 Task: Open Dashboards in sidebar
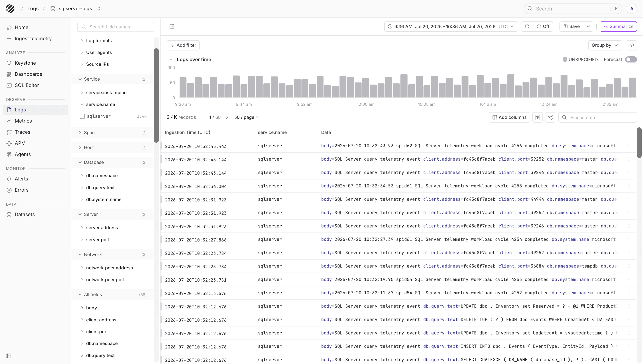(x=35, y=74)
